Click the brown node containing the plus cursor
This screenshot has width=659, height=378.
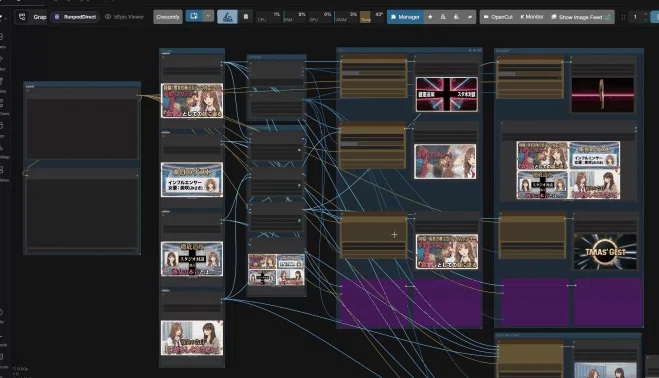(x=374, y=235)
